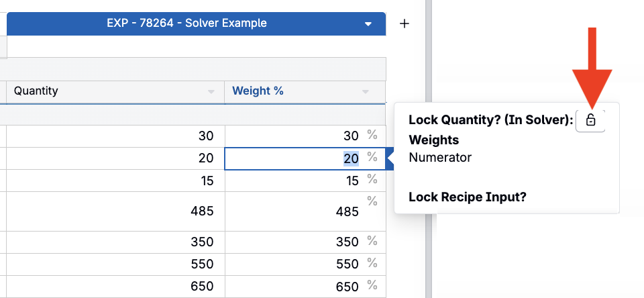Image resolution: width=644 pixels, height=298 pixels.
Task: Open the EXP - 78264 Solver Example dropdown
Action: pyautogui.click(x=368, y=24)
